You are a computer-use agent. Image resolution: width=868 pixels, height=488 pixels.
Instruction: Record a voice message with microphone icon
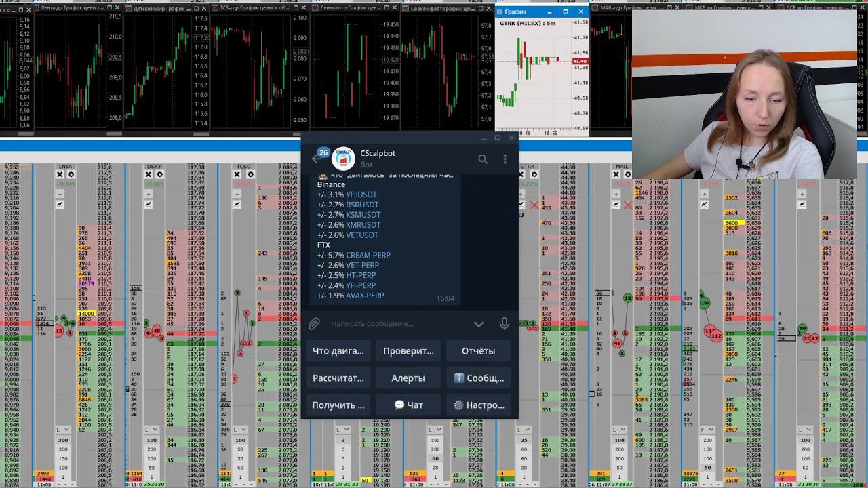coord(505,323)
